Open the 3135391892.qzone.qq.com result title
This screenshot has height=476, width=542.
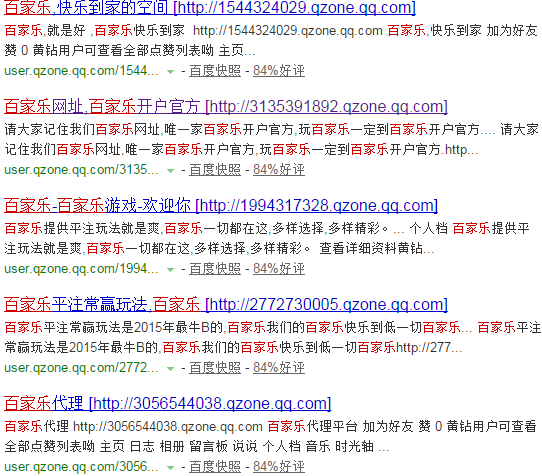[x=226, y=106]
